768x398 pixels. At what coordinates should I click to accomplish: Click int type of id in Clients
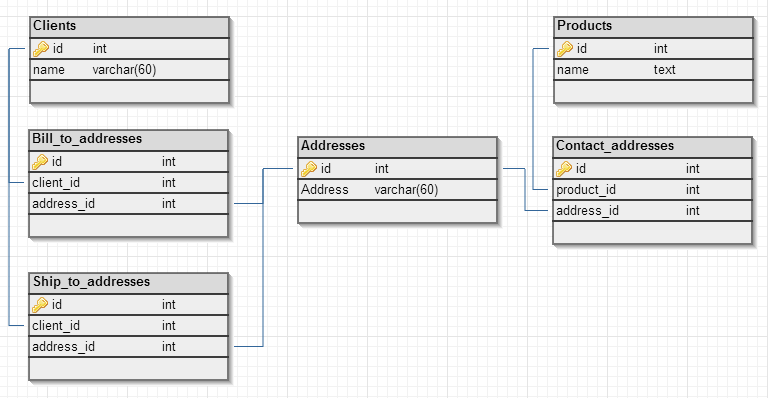pos(99,48)
